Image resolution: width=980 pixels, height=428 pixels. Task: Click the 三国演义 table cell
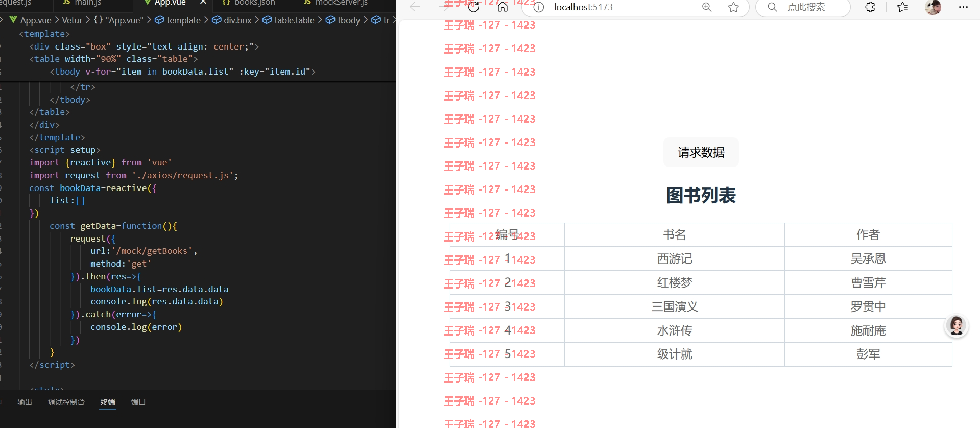[x=675, y=306]
